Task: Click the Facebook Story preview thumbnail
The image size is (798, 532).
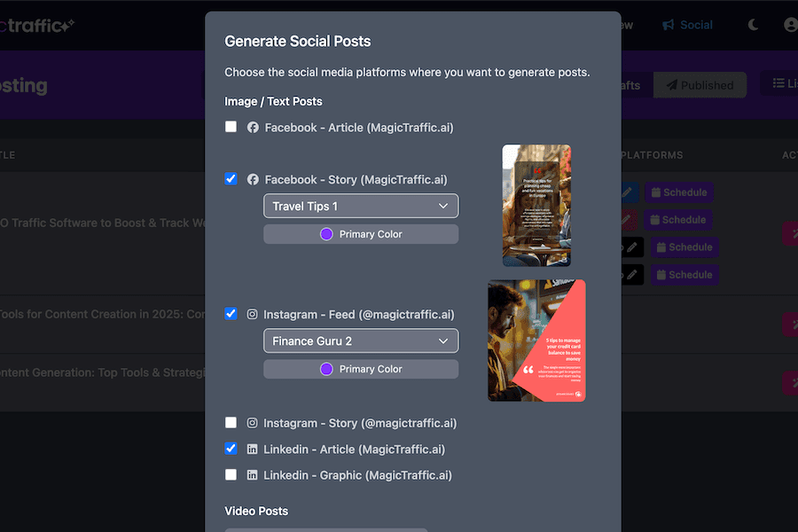Action: 536,205
